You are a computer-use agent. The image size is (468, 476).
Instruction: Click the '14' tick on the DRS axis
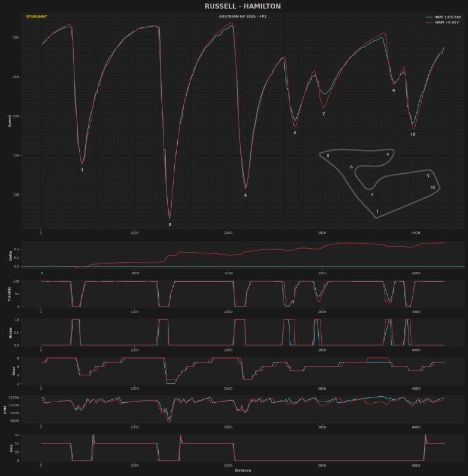pos(17,435)
